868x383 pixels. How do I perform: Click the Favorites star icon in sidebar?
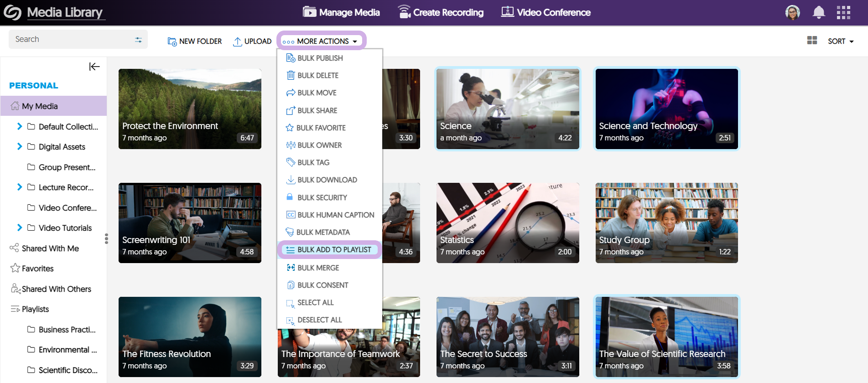tap(15, 268)
